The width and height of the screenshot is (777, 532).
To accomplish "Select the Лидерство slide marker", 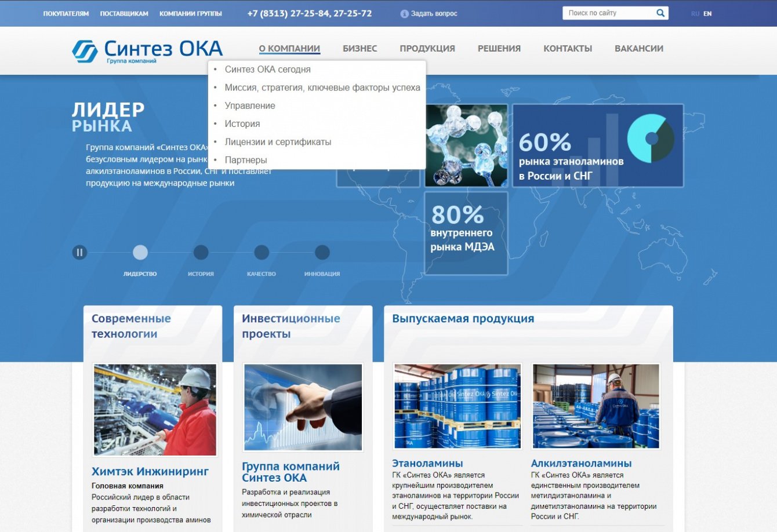I will (140, 253).
